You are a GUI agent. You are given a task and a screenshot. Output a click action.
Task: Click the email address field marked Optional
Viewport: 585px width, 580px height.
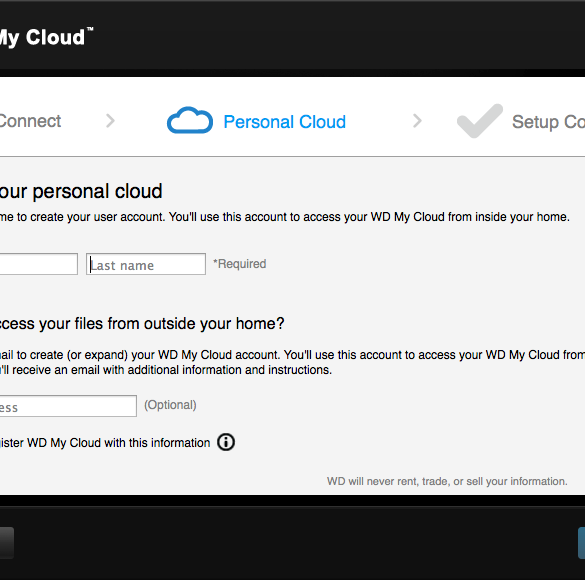click(x=68, y=406)
